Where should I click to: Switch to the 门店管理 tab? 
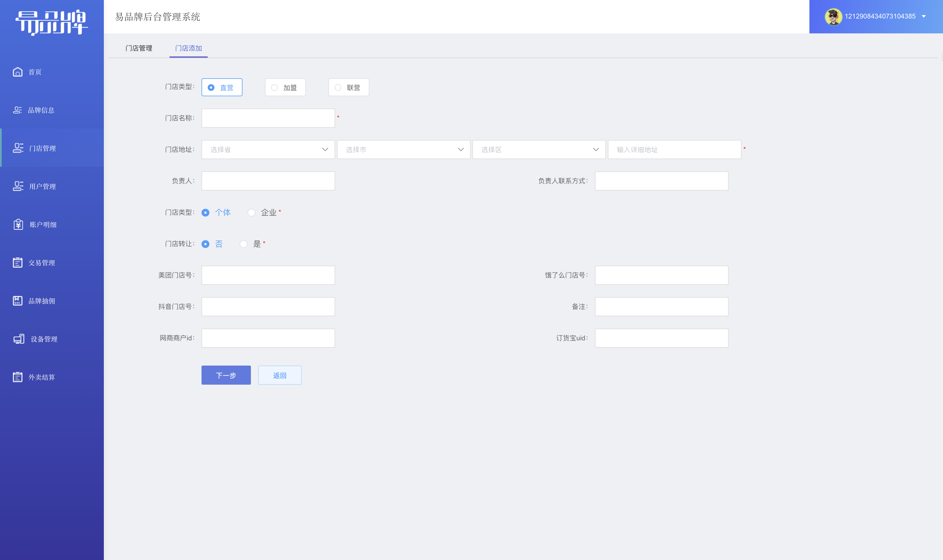[139, 48]
